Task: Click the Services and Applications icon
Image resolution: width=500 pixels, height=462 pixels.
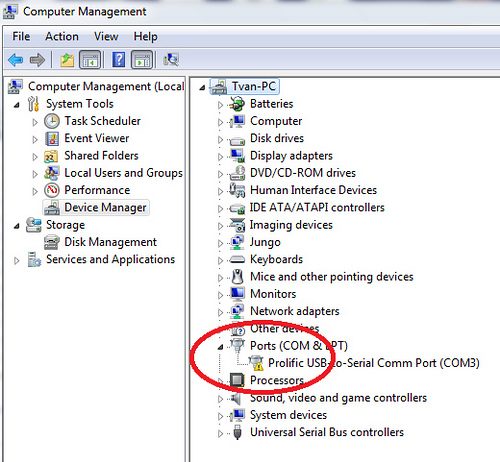Action: [34, 259]
